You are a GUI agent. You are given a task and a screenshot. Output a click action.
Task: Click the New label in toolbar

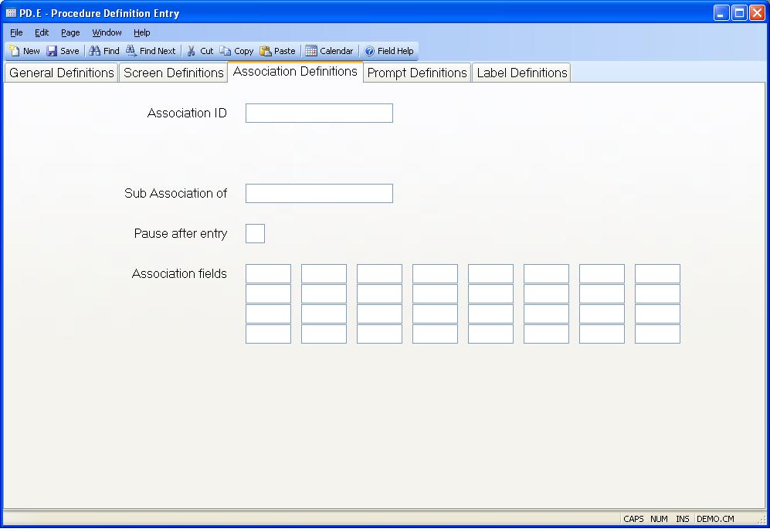pyautogui.click(x=32, y=51)
